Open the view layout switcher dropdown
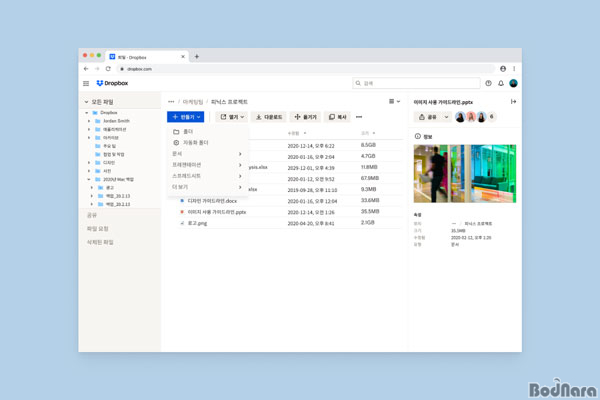Screen dimensions: 600x400 [x=394, y=101]
